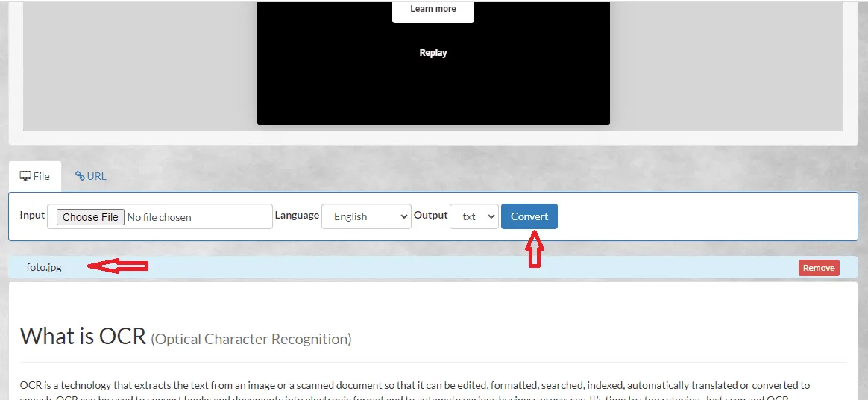Open the Language dropdown showing English
This screenshot has height=400, width=868.
[366, 216]
